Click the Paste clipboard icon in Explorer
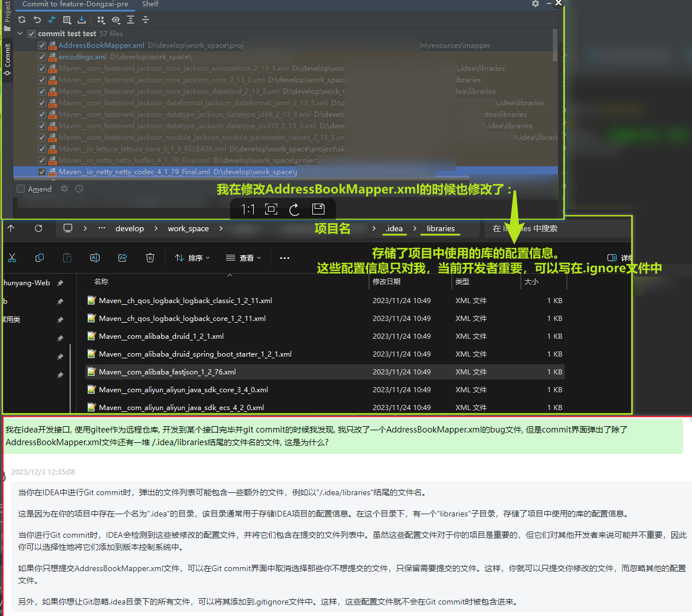This screenshot has width=692, height=616. 67,258
